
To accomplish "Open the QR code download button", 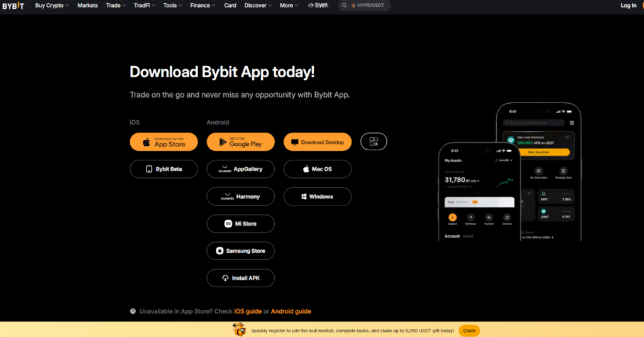I will [x=374, y=141].
